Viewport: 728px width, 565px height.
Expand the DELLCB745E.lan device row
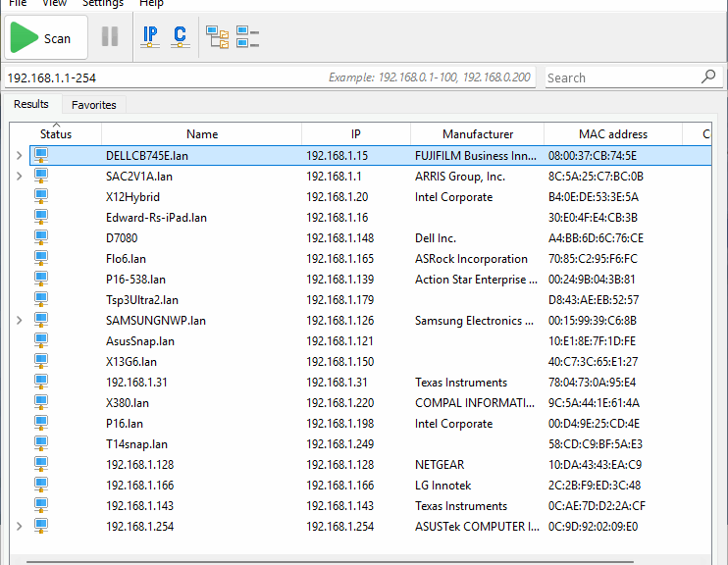[19, 156]
